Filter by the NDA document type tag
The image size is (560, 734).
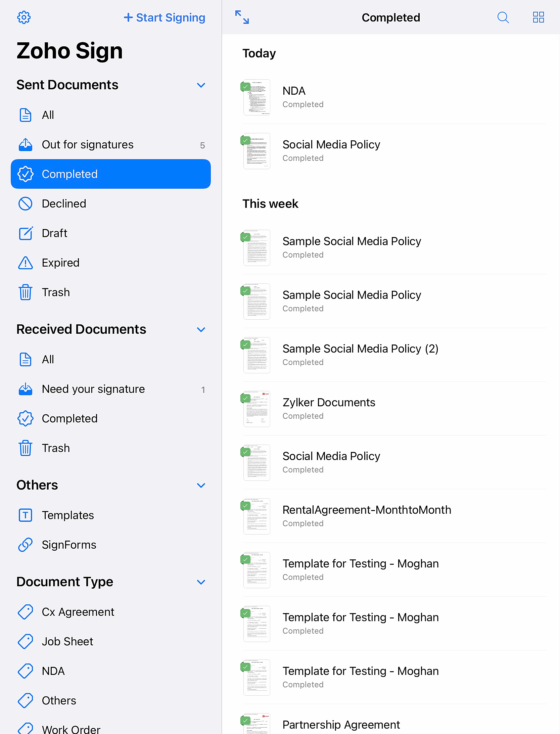(111, 671)
